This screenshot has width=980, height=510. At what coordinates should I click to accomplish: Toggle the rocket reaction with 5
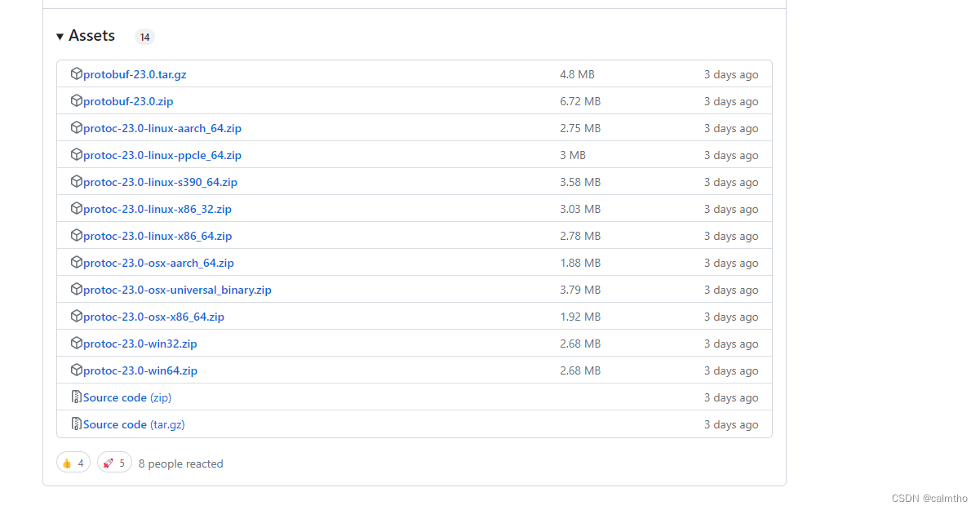pos(114,463)
